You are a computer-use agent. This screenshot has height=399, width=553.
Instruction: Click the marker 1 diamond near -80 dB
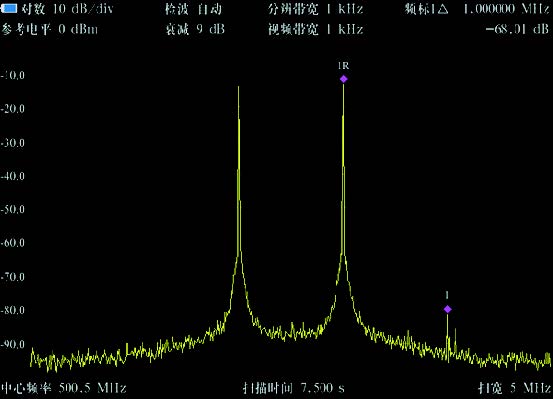point(448,309)
